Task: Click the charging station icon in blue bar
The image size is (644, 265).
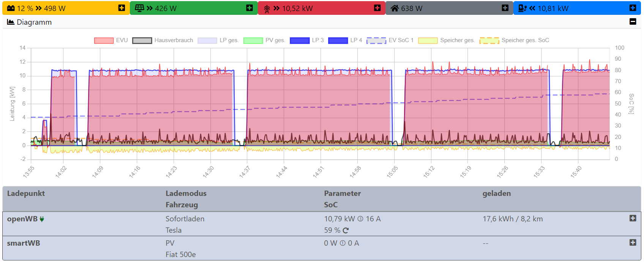Action: [522, 8]
